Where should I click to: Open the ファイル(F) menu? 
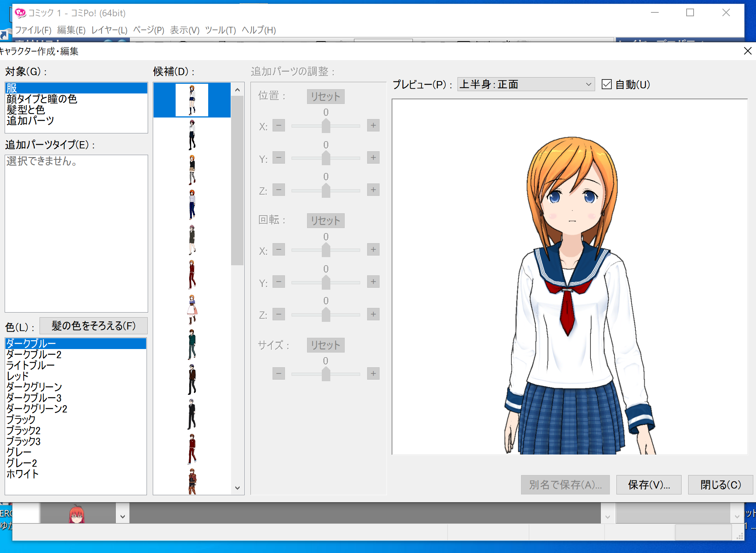(x=33, y=30)
